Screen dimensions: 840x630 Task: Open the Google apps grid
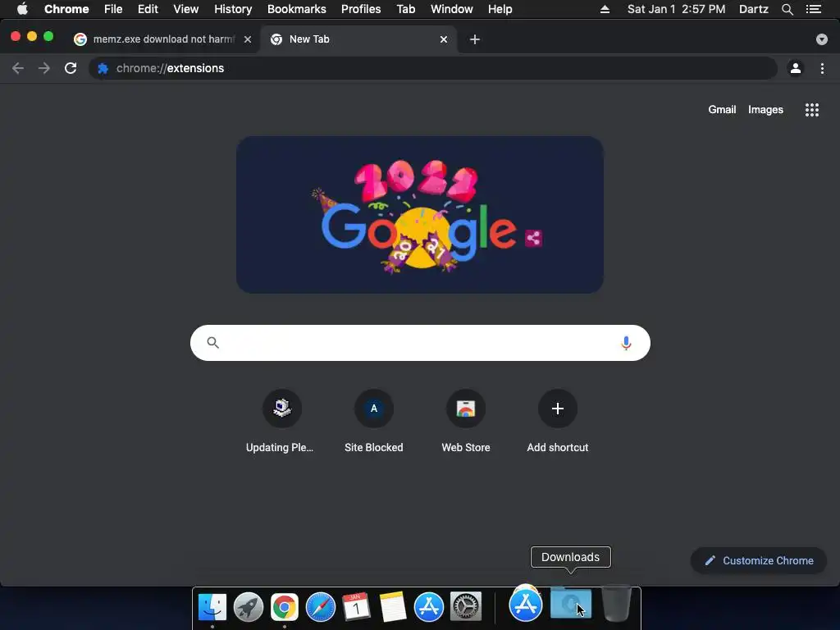(811, 110)
